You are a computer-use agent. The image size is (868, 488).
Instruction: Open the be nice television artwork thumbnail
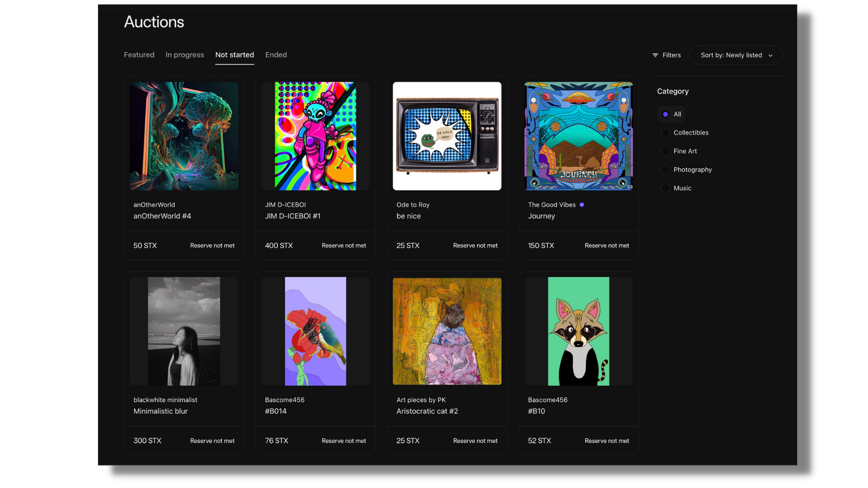[447, 136]
